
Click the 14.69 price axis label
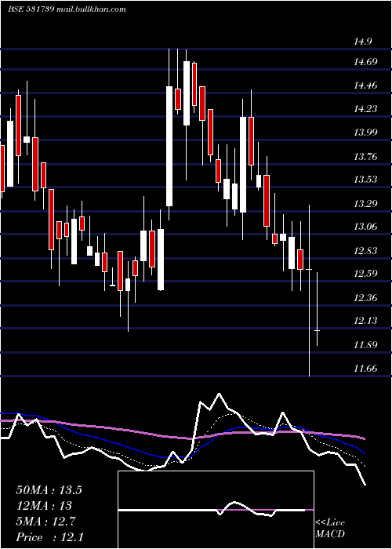(366, 62)
